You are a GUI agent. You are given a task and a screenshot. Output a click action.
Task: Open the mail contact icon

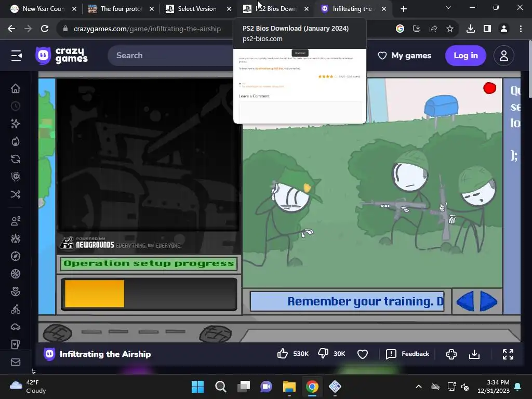coord(15,362)
